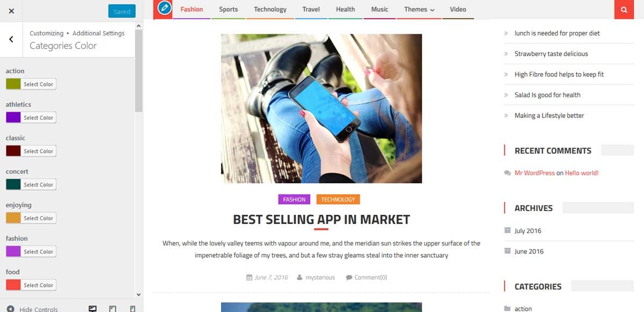Open the Travel menu item
The height and width of the screenshot is (312, 644).
pyautogui.click(x=311, y=9)
